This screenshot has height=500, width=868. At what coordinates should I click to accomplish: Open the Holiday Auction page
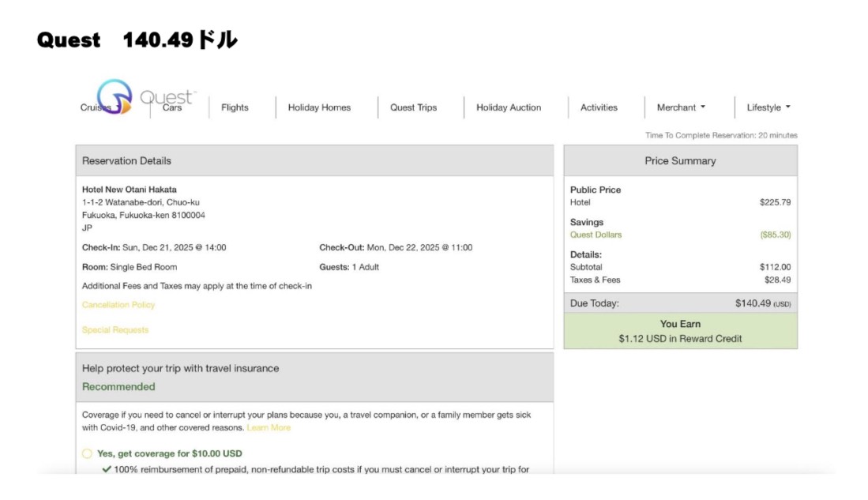(x=509, y=107)
